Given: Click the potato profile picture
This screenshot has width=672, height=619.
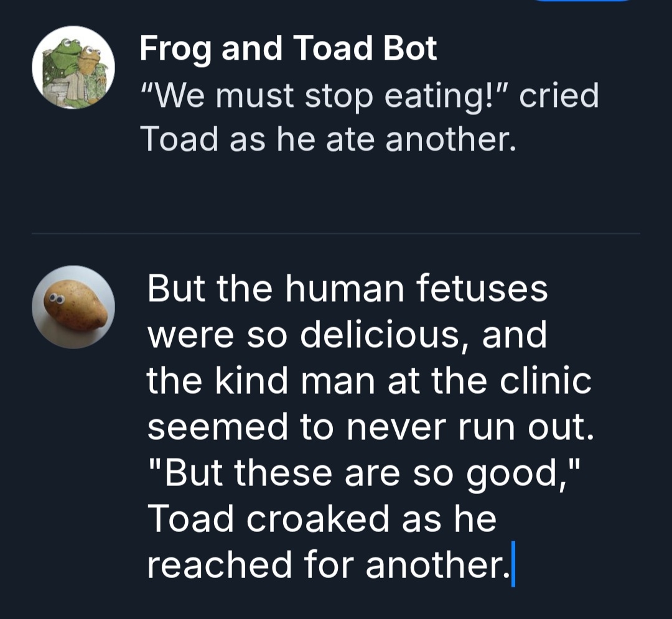Looking at the screenshot, I should point(73,307).
